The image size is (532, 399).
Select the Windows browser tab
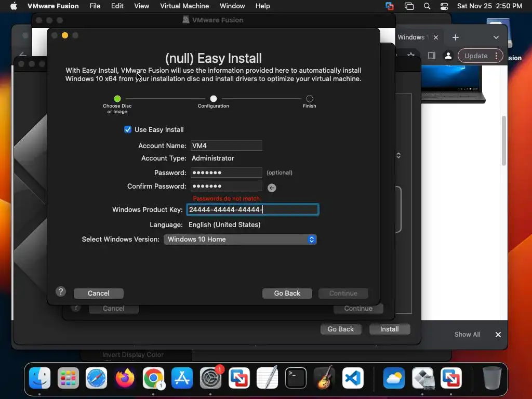coord(412,37)
